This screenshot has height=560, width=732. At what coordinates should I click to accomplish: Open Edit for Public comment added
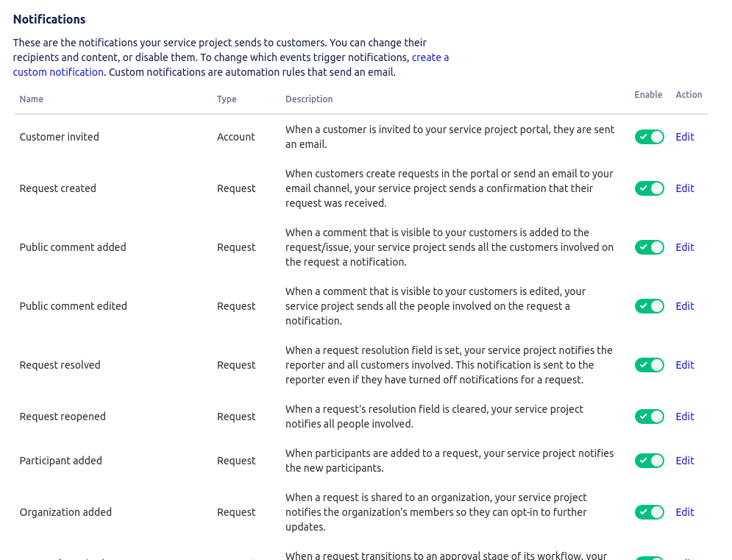coord(684,247)
